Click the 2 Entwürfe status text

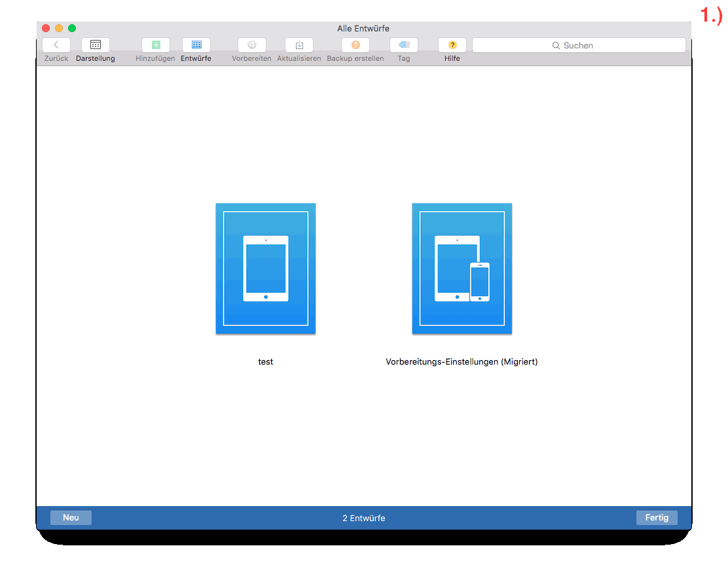click(363, 517)
